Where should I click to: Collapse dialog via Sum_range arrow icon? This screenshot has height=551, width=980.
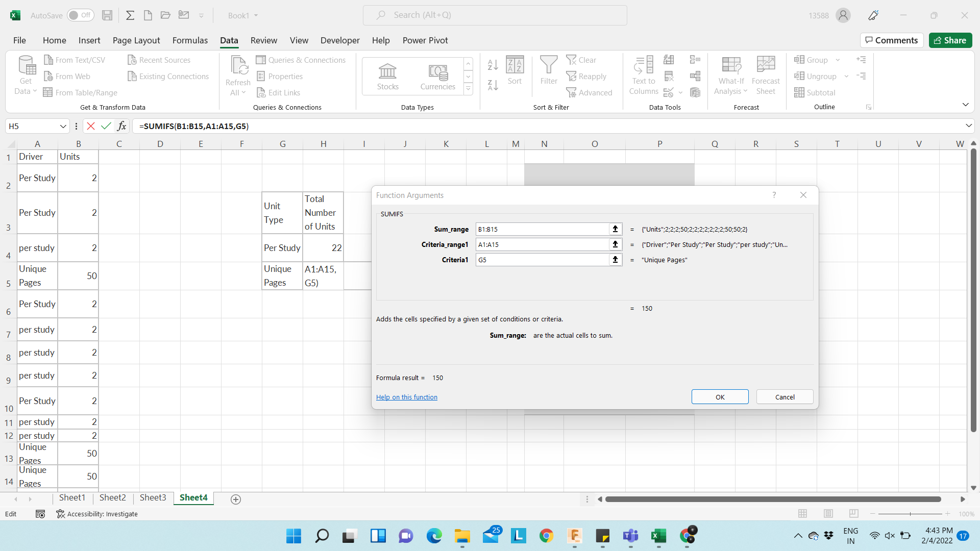pos(615,229)
